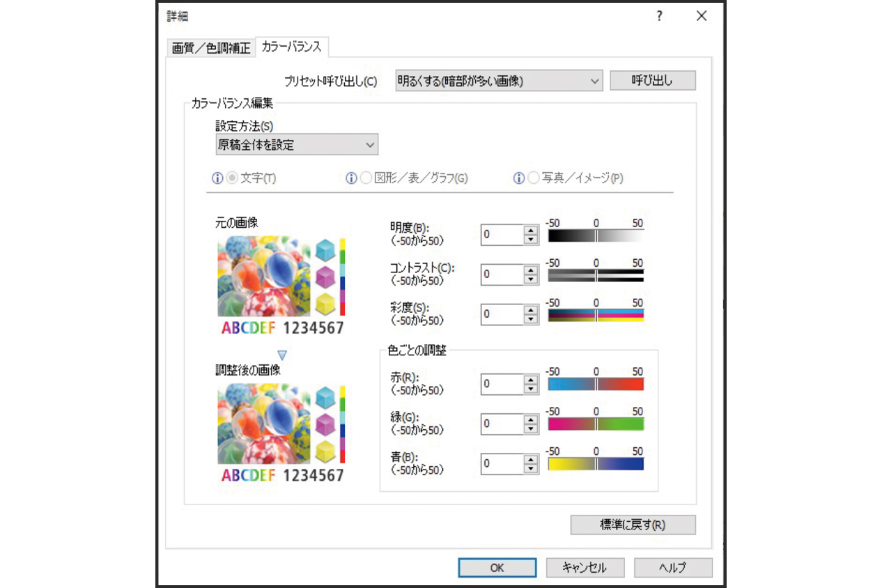Viewport: 882px width, 588px height.
Task: Click the help question mark in title bar
Action: coord(659,16)
